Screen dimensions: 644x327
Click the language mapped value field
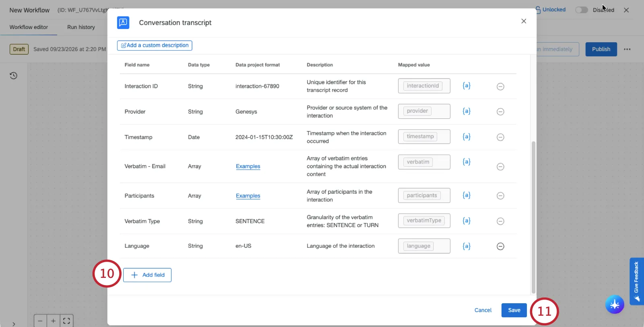[x=424, y=246]
